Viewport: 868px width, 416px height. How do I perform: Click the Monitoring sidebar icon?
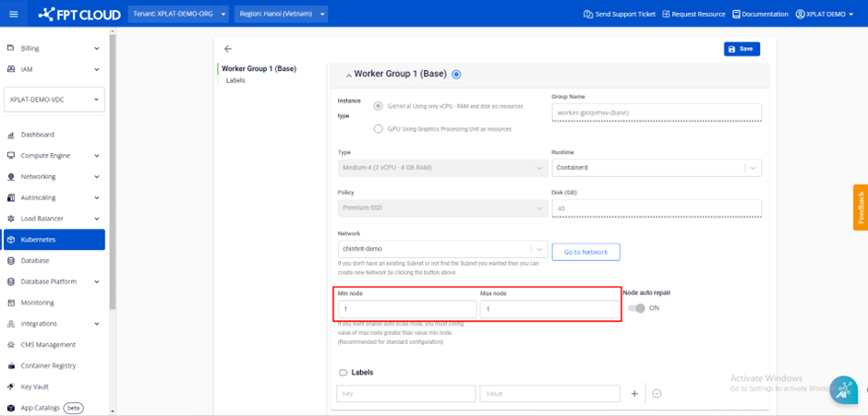point(11,303)
